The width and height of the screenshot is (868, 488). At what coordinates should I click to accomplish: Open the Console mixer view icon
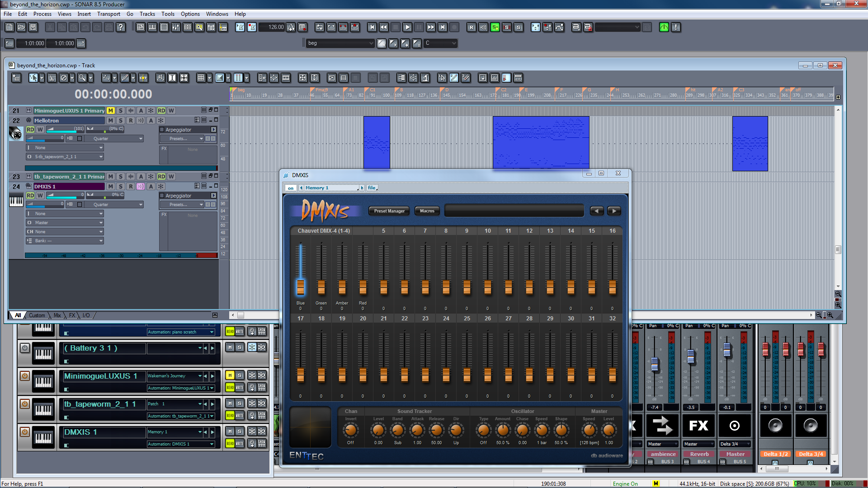176,28
